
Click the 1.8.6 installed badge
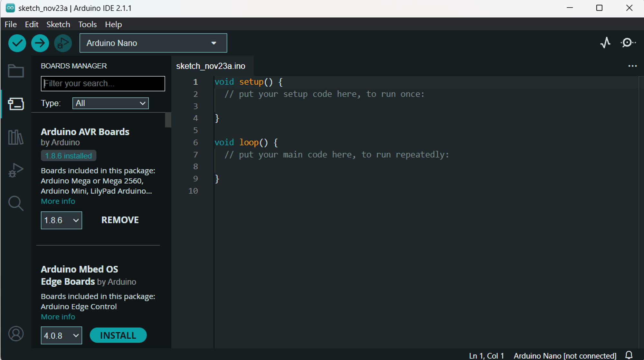(x=68, y=156)
